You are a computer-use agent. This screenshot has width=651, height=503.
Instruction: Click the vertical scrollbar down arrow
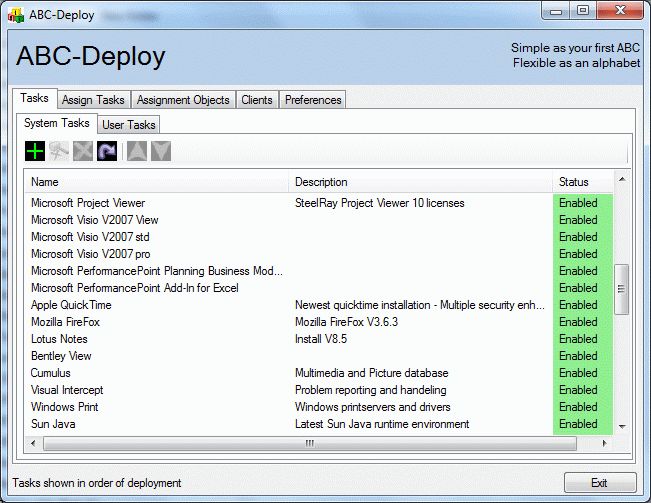coord(622,427)
